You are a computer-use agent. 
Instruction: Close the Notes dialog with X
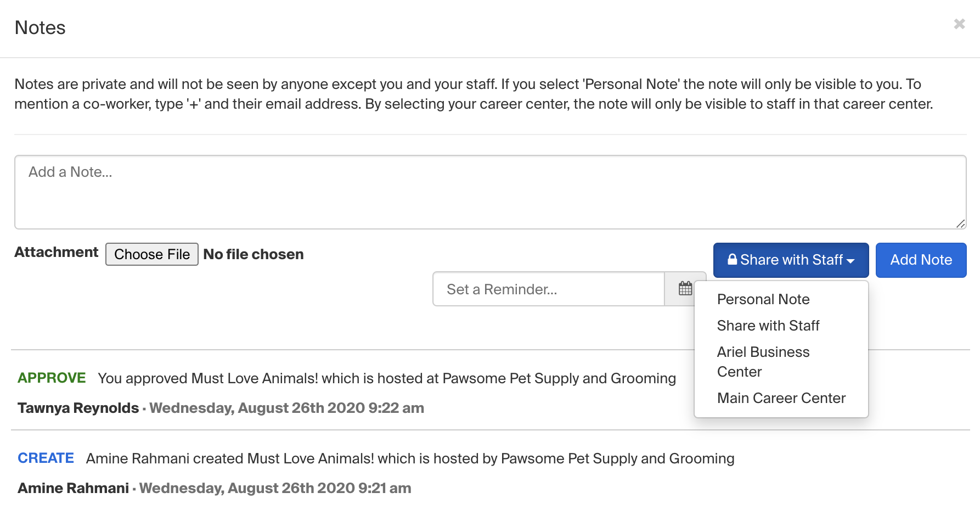tap(959, 24)
